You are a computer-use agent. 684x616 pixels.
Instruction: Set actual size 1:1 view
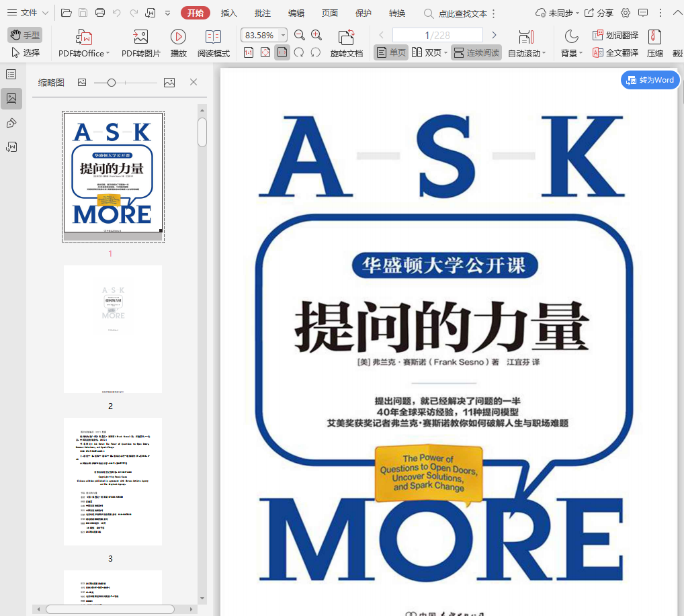point(249,53)
